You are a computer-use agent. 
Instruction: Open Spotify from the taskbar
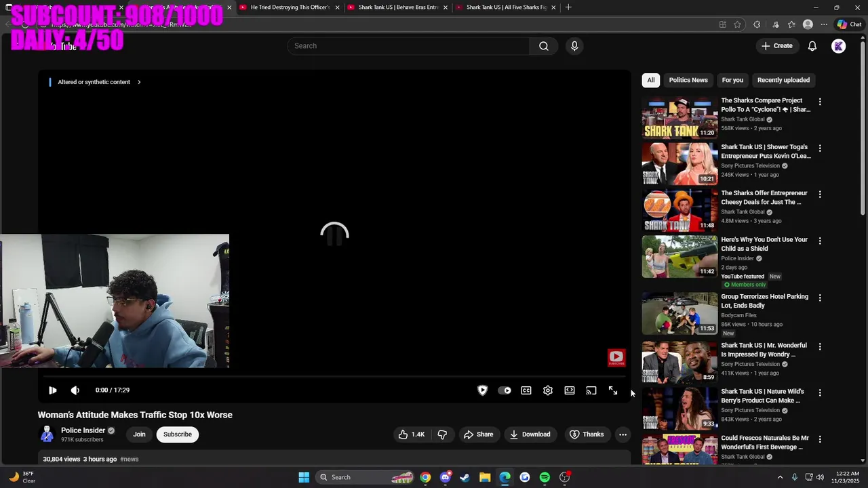tap(545, 477)
